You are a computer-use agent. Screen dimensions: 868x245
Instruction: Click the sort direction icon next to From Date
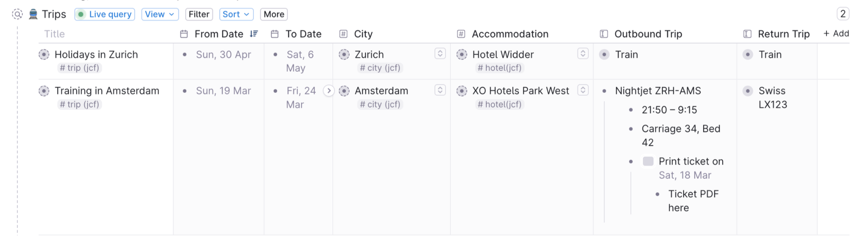(254, 34)
